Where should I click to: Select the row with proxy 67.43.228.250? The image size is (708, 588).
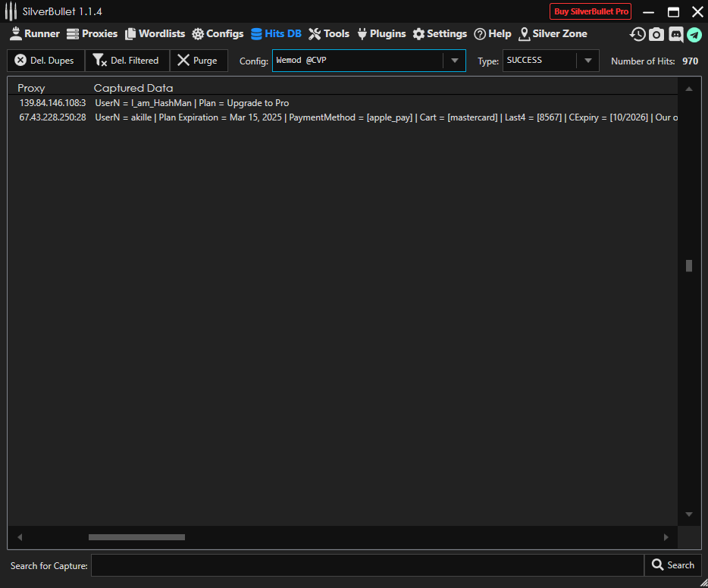click(343, 117)
